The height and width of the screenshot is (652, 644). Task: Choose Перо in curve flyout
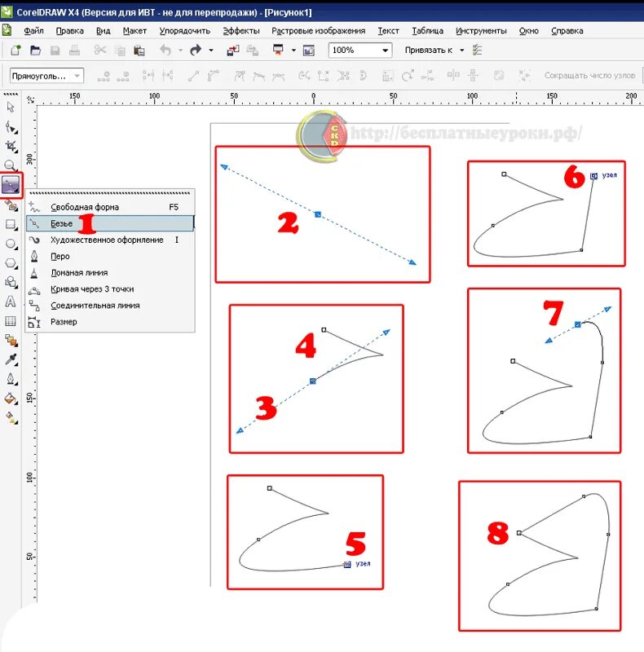coord(110,256)
